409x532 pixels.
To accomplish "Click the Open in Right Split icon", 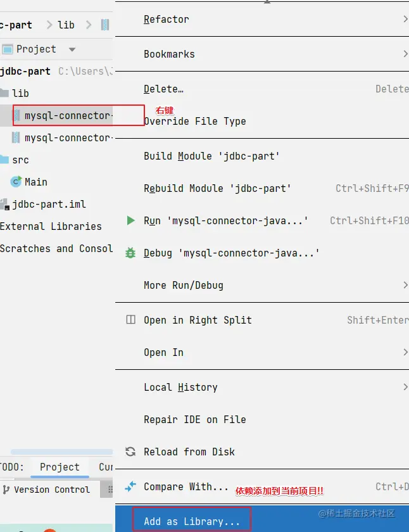I will click(x=130, y=320).
